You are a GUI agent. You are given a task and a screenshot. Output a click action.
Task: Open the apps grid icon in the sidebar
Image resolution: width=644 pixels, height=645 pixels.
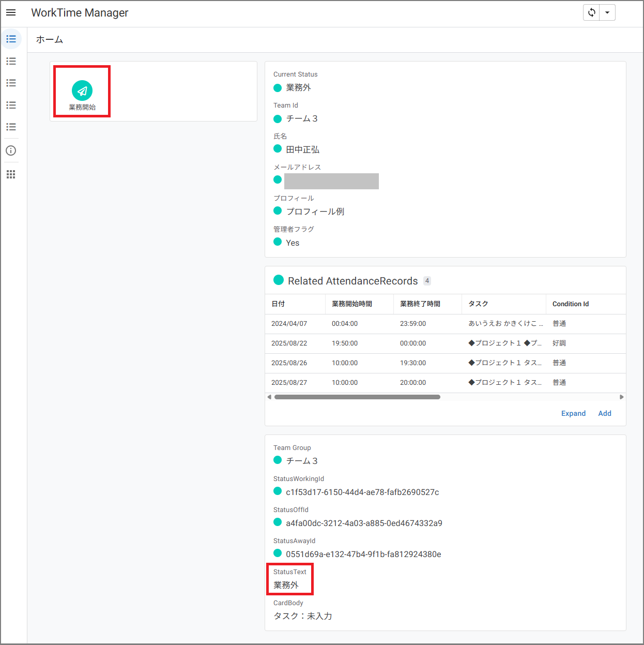(x=11, y=174)
